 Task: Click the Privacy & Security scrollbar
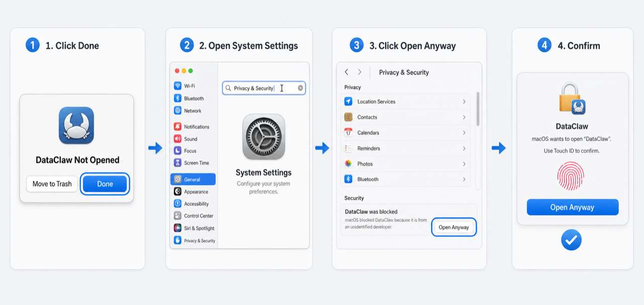[477, 109]
